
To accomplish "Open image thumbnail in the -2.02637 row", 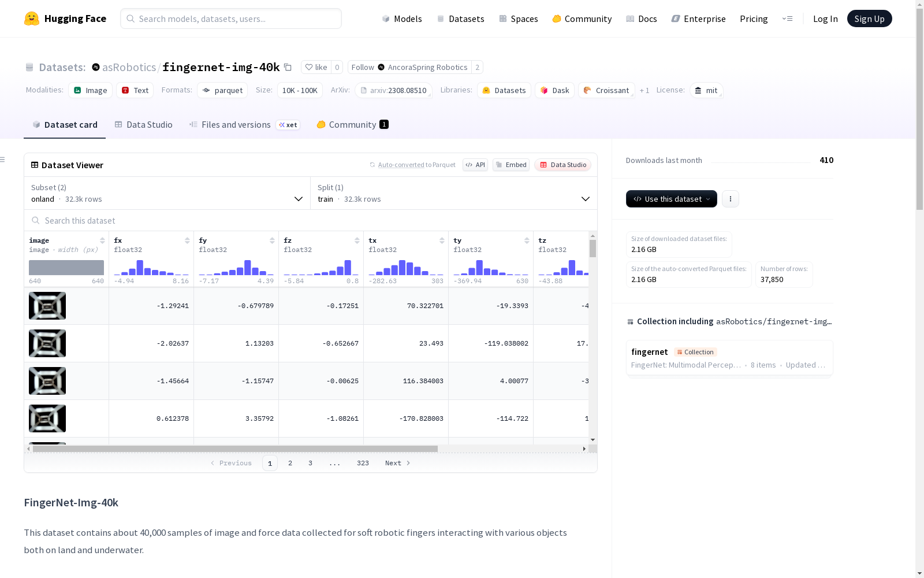I will point(47,343).
